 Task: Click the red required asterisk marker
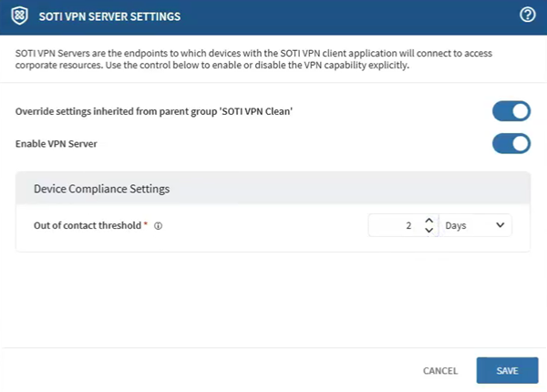(x=146, y=225)
